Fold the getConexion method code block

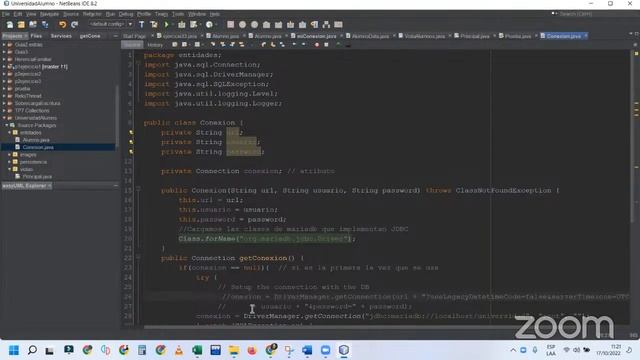tap(138, 258)
